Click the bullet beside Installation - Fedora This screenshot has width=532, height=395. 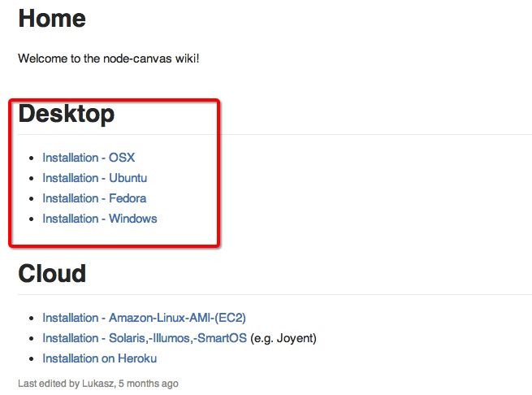(32, 198)
